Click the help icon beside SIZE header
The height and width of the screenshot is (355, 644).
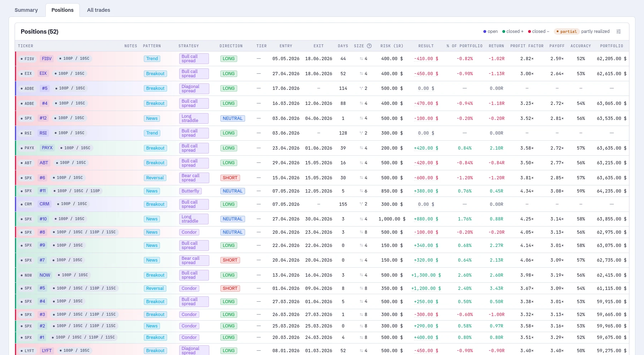point(369,46)
